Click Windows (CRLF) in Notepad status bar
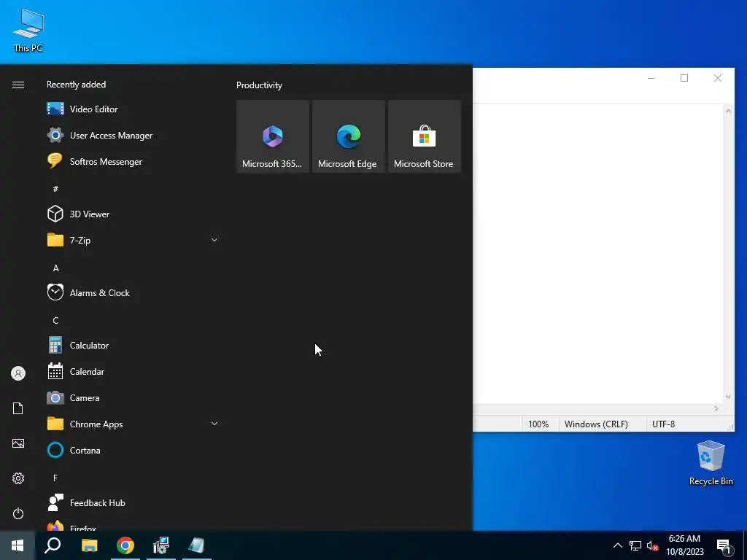Screen dimensions: 747x560 (x=596, y=424)
